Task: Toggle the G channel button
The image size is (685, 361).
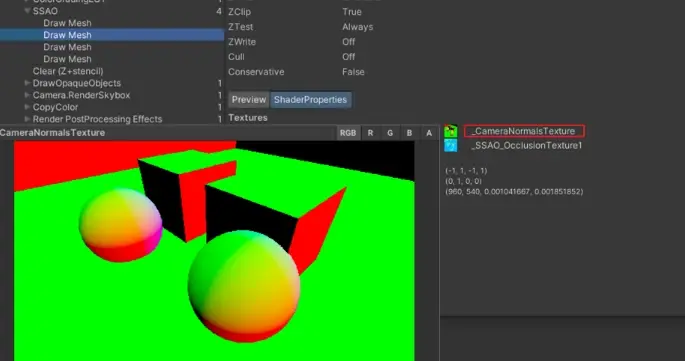Action: (x=390, y=133)
